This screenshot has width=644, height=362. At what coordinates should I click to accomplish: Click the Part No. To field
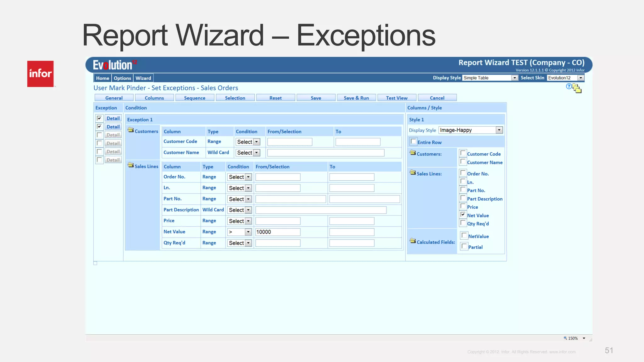(x=365, y=199)
